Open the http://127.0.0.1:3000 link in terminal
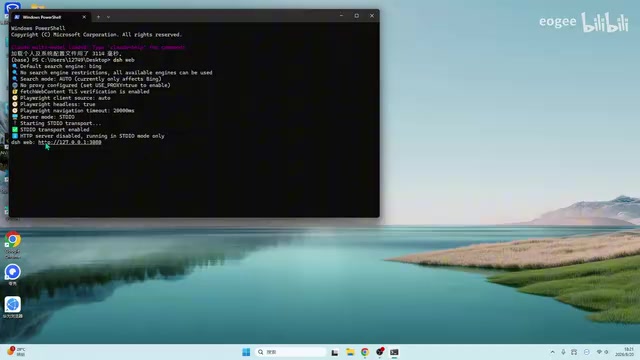Screen dimensions: 640x360 coord(70,142)
